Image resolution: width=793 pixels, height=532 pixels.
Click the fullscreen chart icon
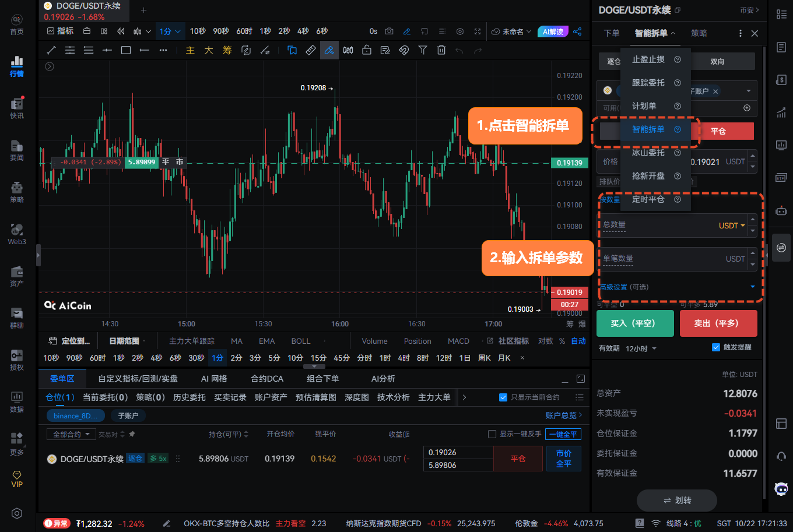(478, 31)
